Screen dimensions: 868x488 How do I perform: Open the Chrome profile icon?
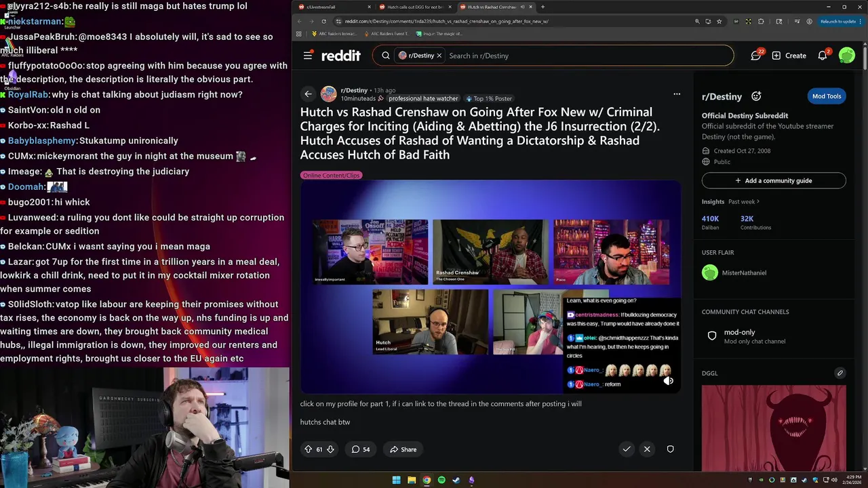coord(810,21)
